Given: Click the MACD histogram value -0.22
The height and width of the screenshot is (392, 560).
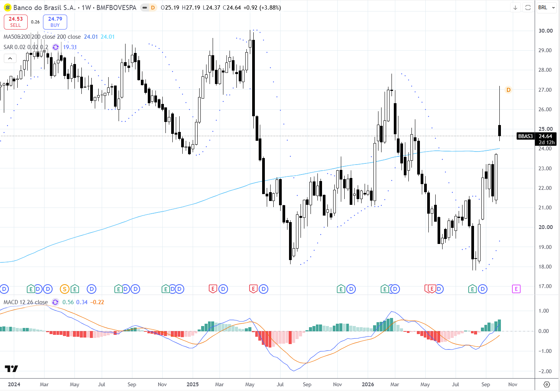Looking at the screenshot, I should (x=97, y=302).
